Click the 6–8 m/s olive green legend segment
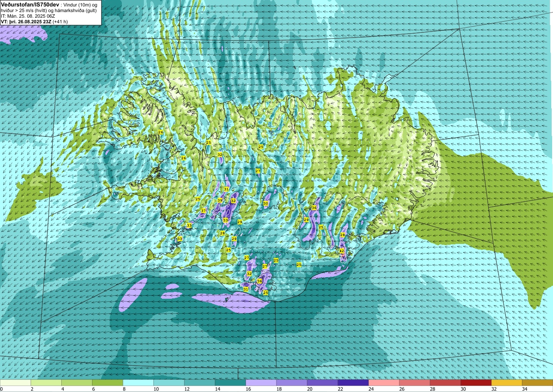Viewport: 553px width, 392px height. [x=108, y=383]
